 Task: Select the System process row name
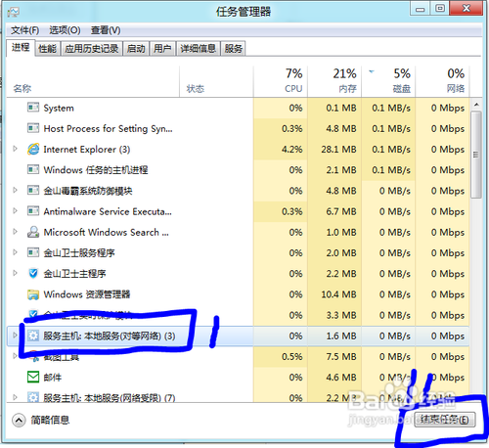point(59,108)
